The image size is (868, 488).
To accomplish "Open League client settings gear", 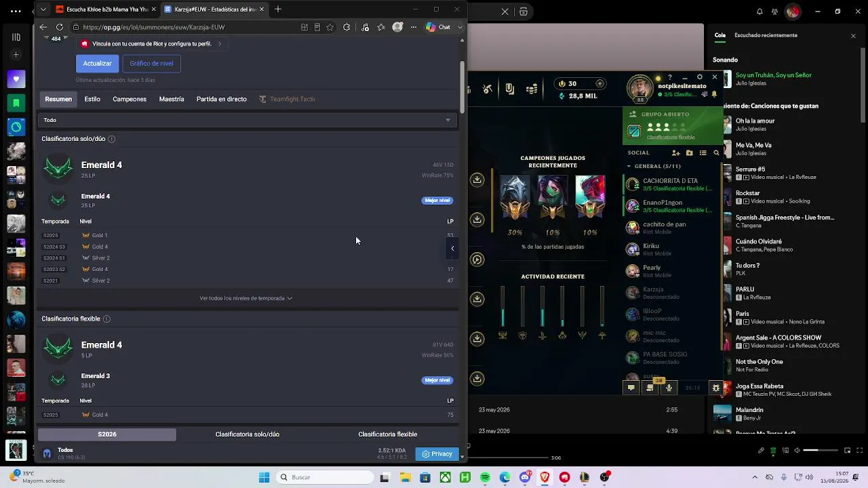I will coord(700,77).
